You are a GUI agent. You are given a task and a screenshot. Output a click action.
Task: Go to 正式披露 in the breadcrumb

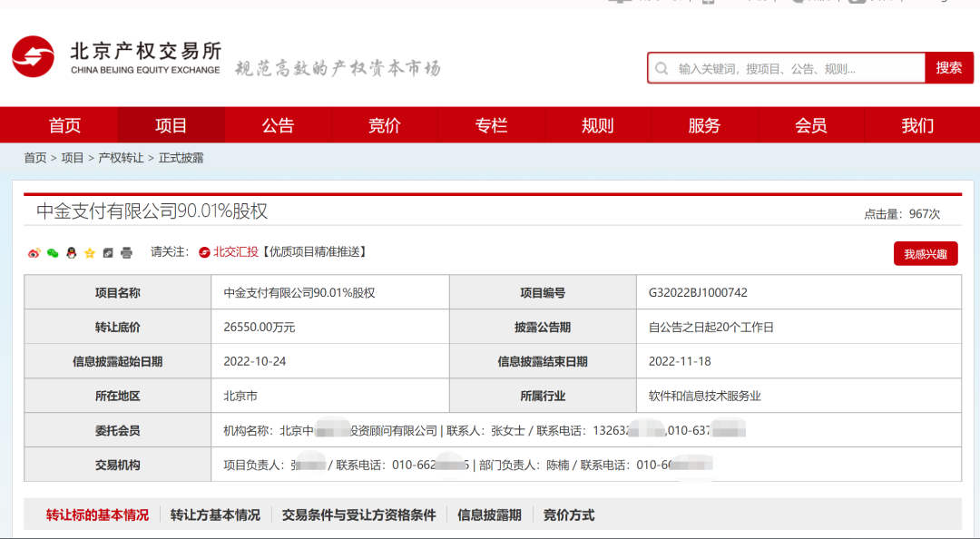tap(181, 158)
